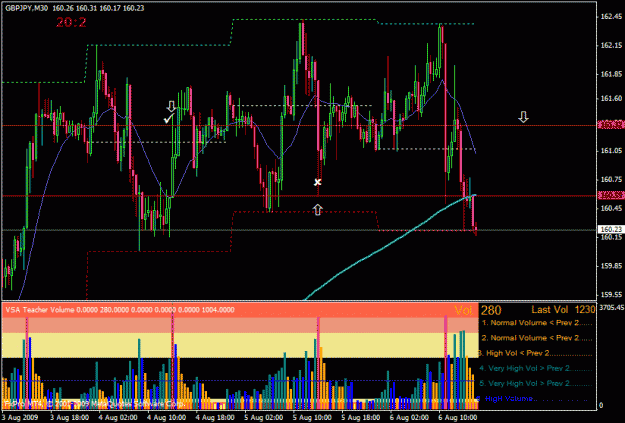Click the 161.60 value on the price axis

coord(611,98)
